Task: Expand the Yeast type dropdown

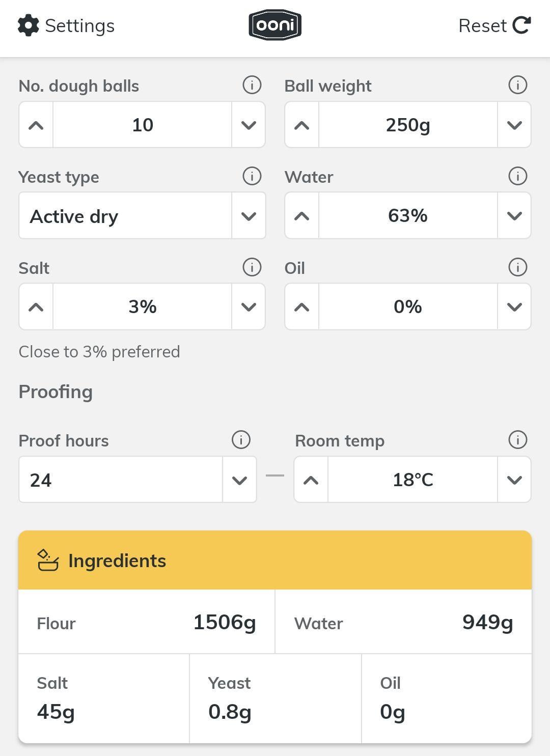Action: click(x=249, y=216)
